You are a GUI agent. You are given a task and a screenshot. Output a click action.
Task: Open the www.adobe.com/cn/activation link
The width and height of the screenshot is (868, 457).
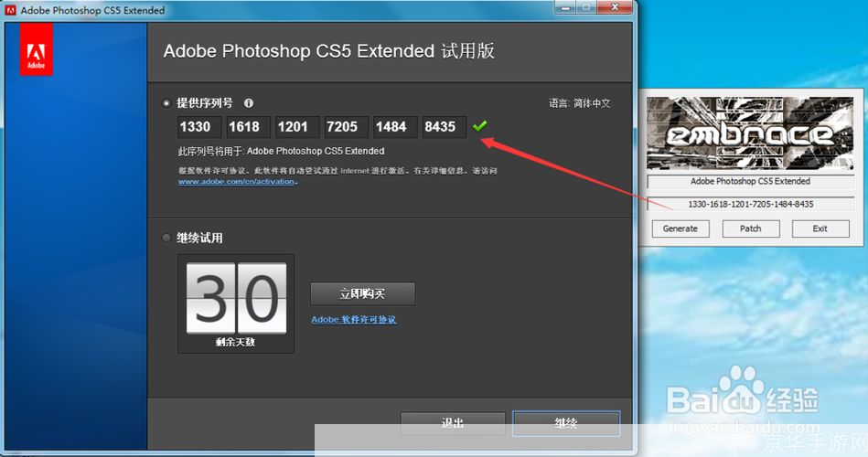pyautogui.click(x=236, y=182)
